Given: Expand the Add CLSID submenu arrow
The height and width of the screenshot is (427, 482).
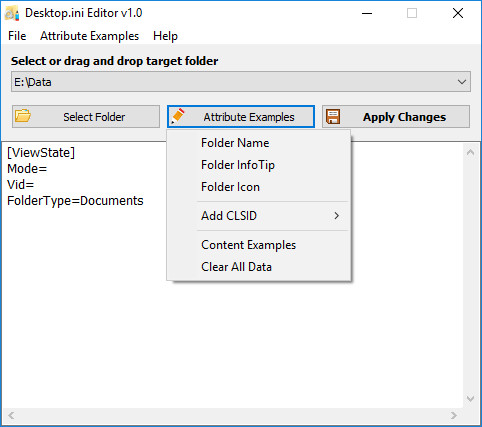Looking at the screenshot, I should pos(337,216).
